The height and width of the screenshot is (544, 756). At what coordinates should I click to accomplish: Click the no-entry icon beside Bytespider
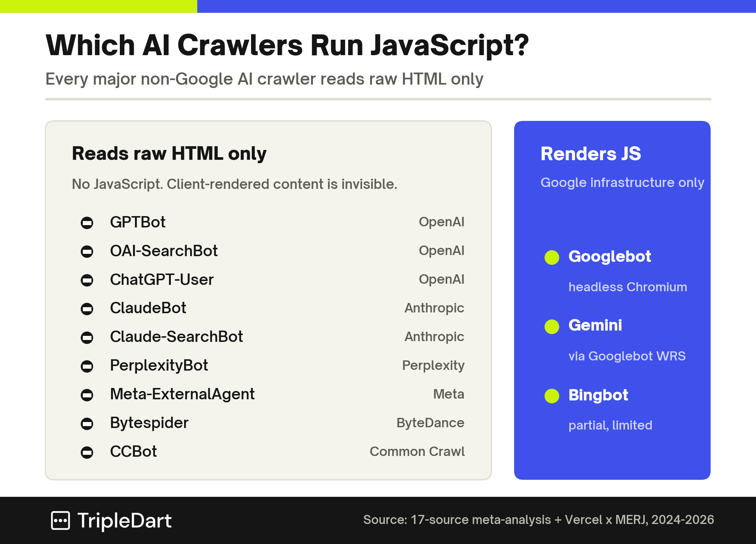coord(87,424)
